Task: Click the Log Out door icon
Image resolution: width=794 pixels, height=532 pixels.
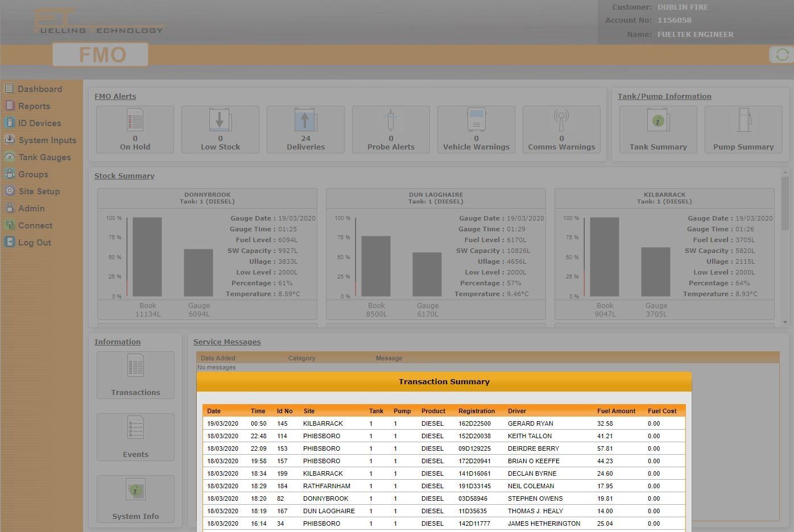Action: point(9,242)
